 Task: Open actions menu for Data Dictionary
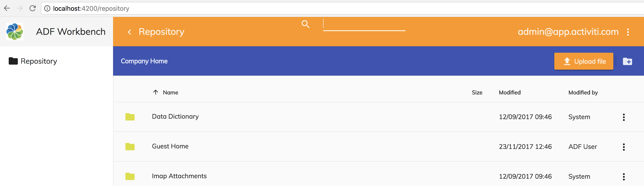pos(624,117)
